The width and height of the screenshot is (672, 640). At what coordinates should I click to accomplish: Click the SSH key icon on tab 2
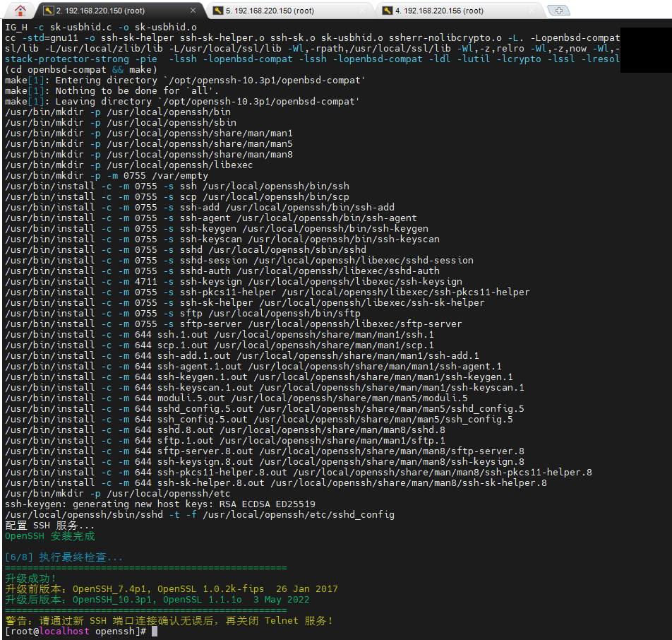tap(49, 11)
